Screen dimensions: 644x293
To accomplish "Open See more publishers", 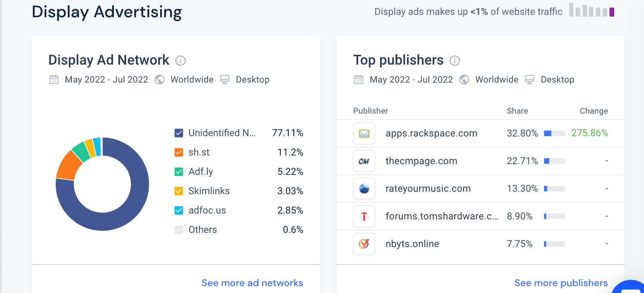I will pos(561,283).
